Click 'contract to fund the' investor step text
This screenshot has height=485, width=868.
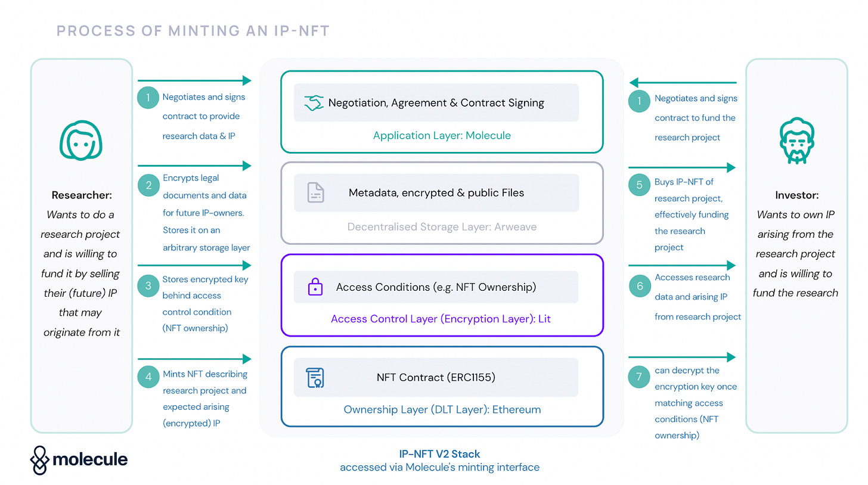coord(695,118)
